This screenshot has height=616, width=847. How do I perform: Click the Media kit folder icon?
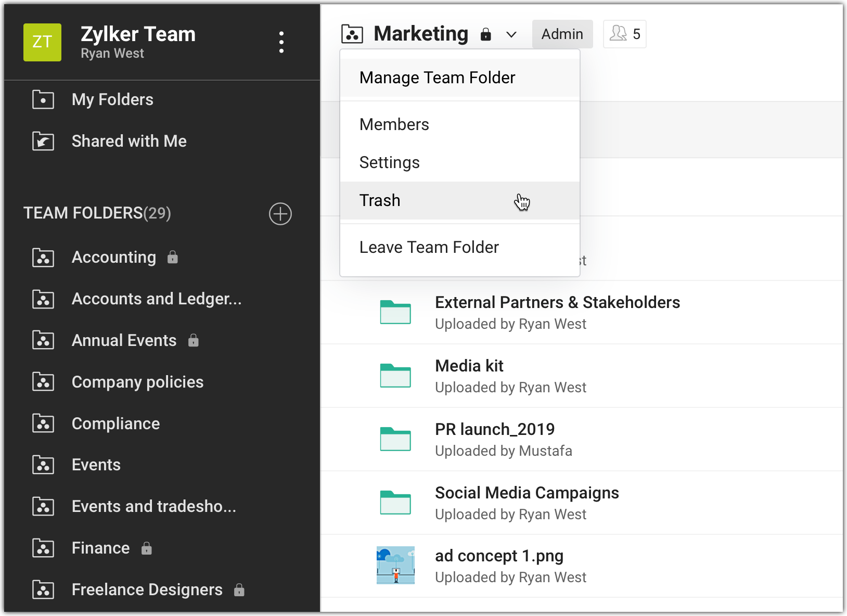395,376
